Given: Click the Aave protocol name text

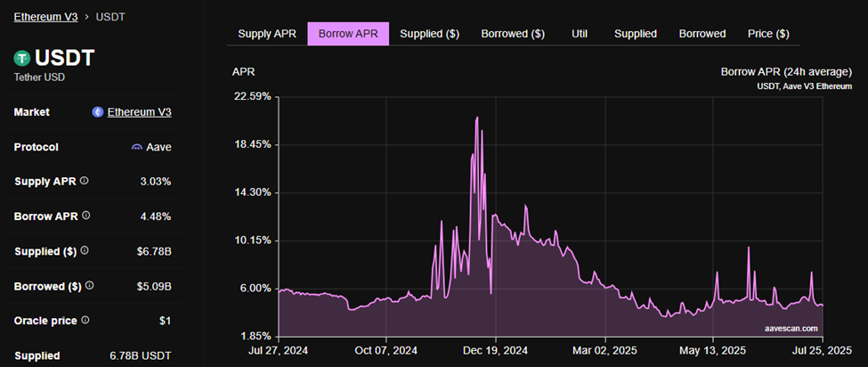Looking at the screenshot, I should point(158,147).
